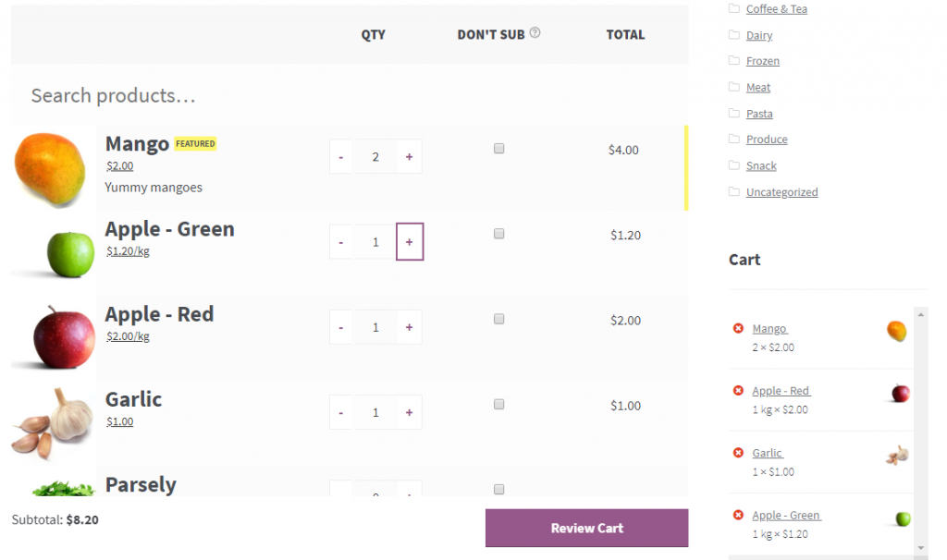The height and width of the screenshot is (560, 947).
Task: Increase Mango quantity with plus button
Action: point(410,157)
